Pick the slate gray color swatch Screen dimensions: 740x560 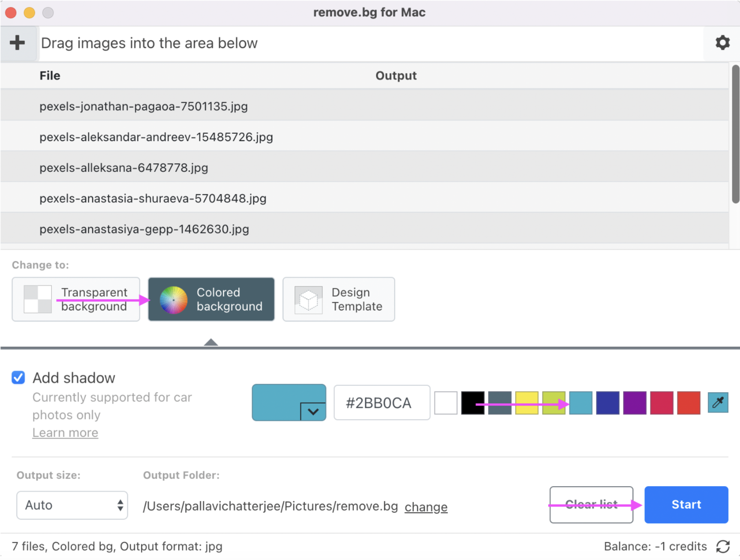point(500,403)
